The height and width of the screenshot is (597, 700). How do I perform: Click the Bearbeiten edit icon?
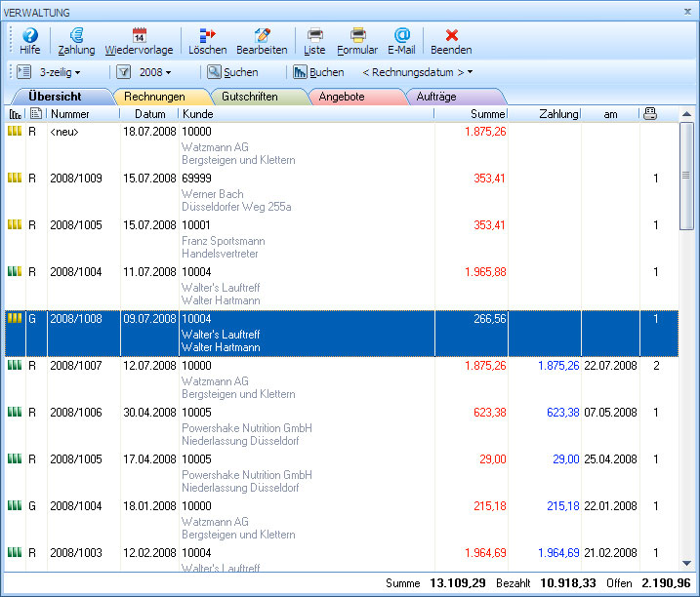262,35
